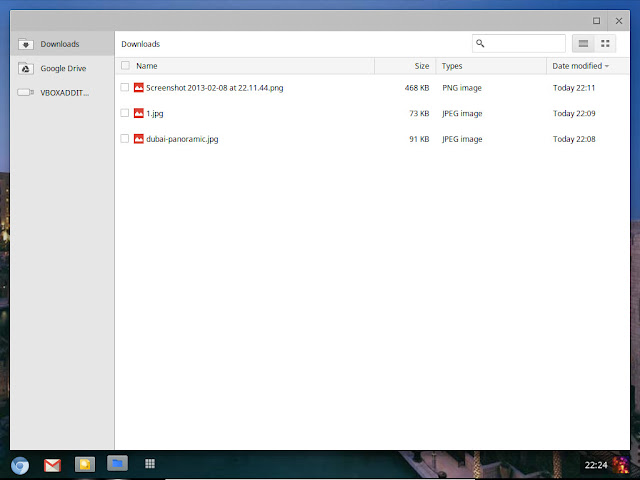
Task: Open the 22:24 clock status area
Action: coord(596,465)
